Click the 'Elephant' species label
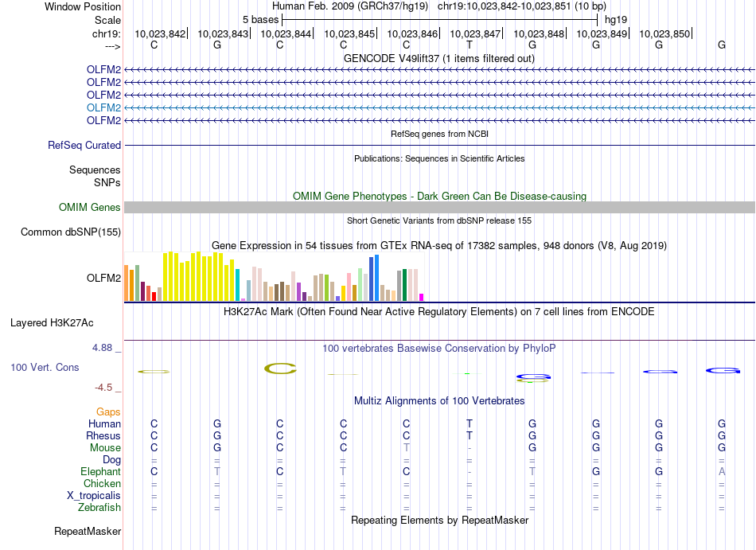 [100, 471]
